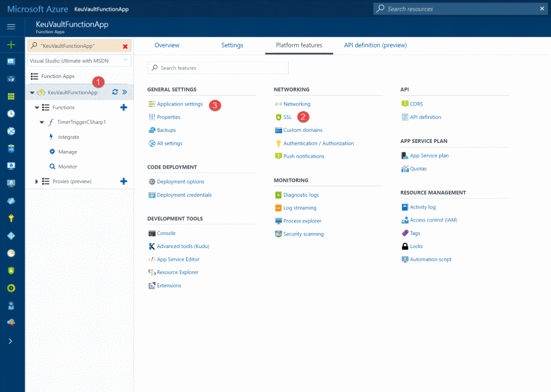Screen dimensions: 551x392
Task: Click the Microsoft Azure logo text
Action: (x=38, y=9)
